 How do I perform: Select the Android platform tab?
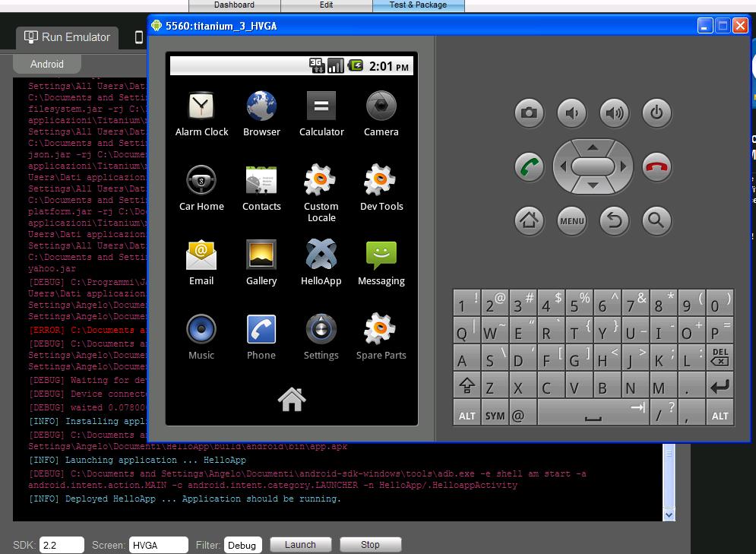(x=47, y=64)
